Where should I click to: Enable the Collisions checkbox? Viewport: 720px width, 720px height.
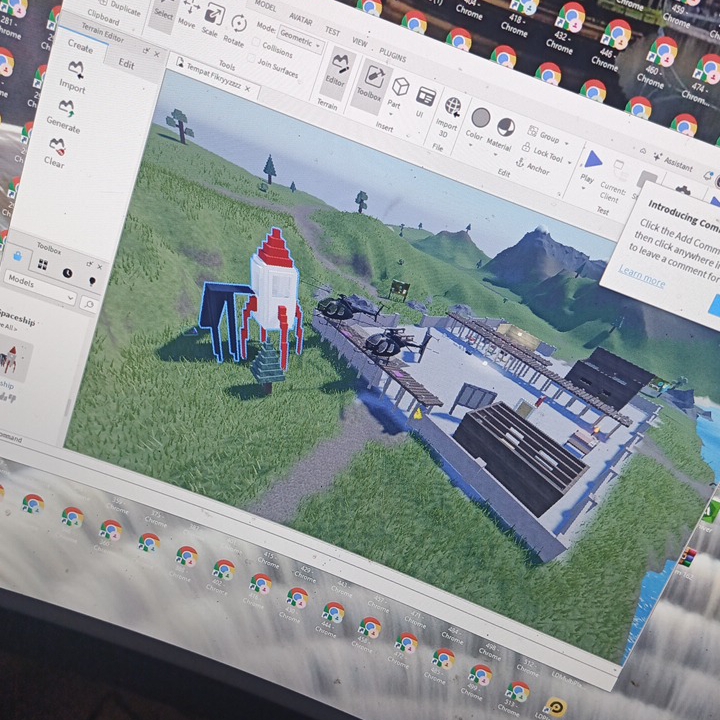[x=256, y=42]
